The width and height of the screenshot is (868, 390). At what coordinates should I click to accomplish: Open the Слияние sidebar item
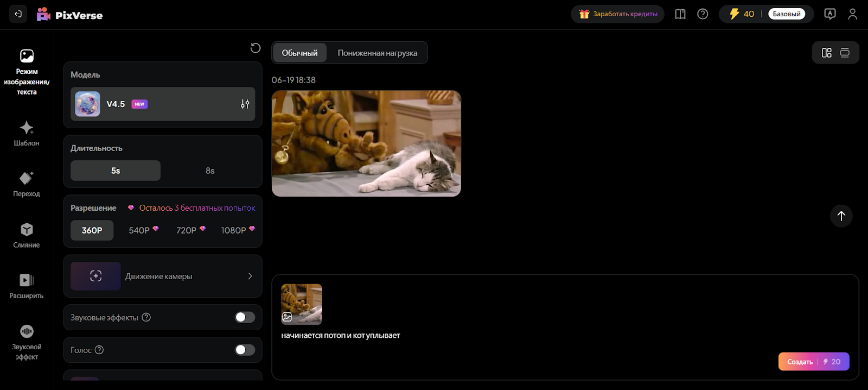(27, 235)
